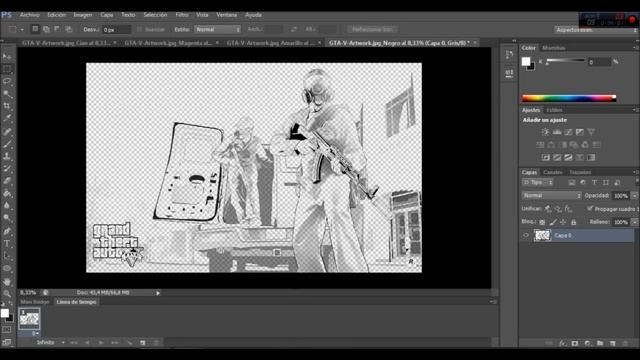
Task: Select subtract from selection mode
Action: pos(57,29)
